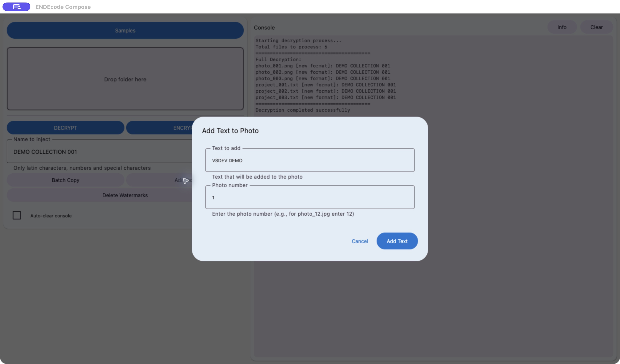This screenshot has width=620, height=364.
Task: Click the purple screen-share icon in title bar
Action: tap(16, 7)
